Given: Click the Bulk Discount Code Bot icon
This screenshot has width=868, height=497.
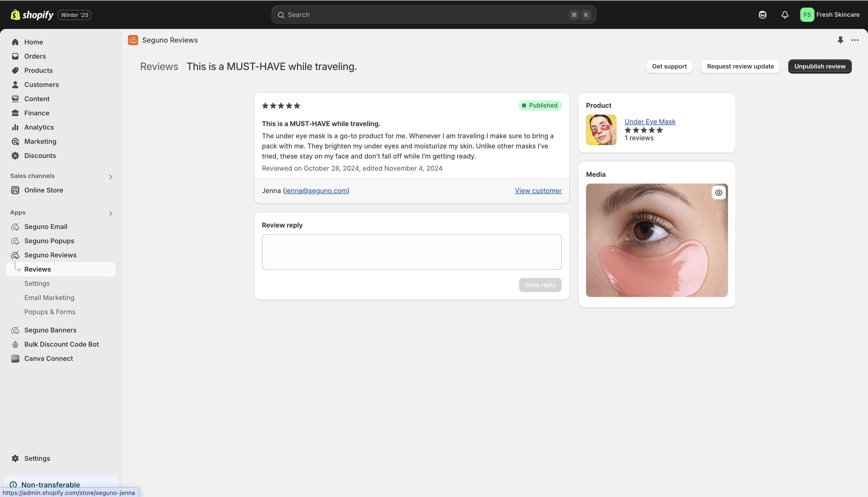Looking at the screenshot, I should pyautogui.click(x=15, y=344).
